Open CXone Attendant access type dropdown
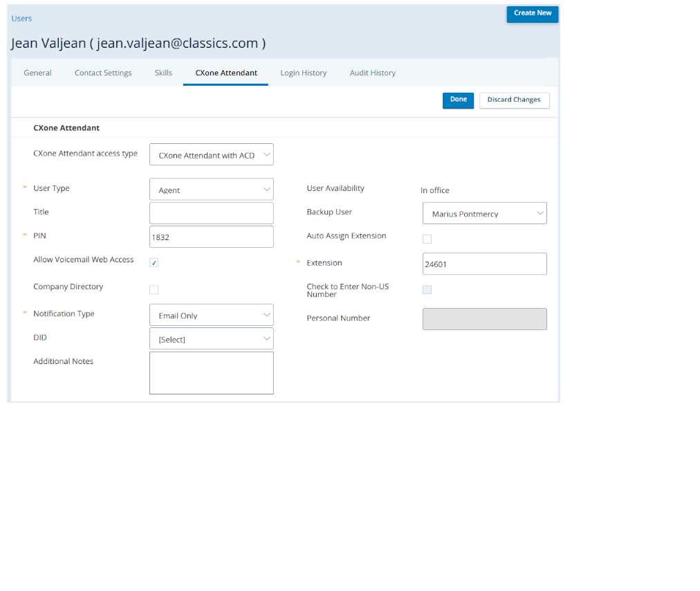 point(212,154)
